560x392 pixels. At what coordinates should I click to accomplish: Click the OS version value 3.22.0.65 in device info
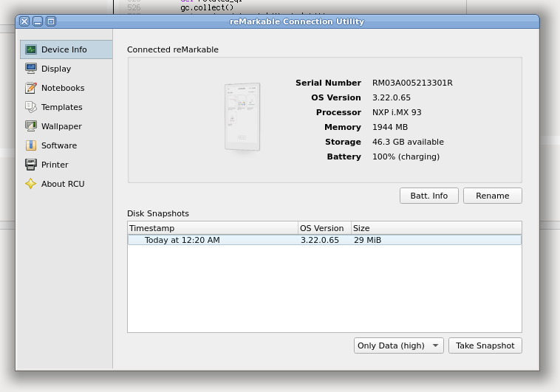coord(392,97)
